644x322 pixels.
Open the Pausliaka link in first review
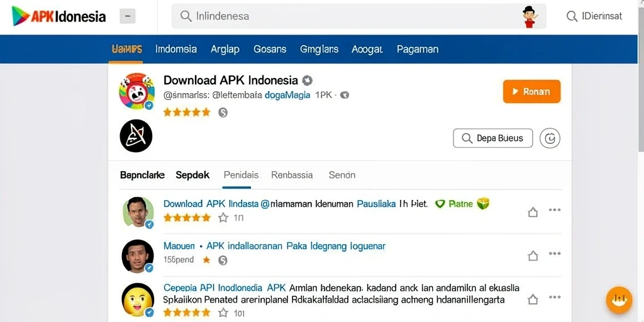[x=376, y=204]
